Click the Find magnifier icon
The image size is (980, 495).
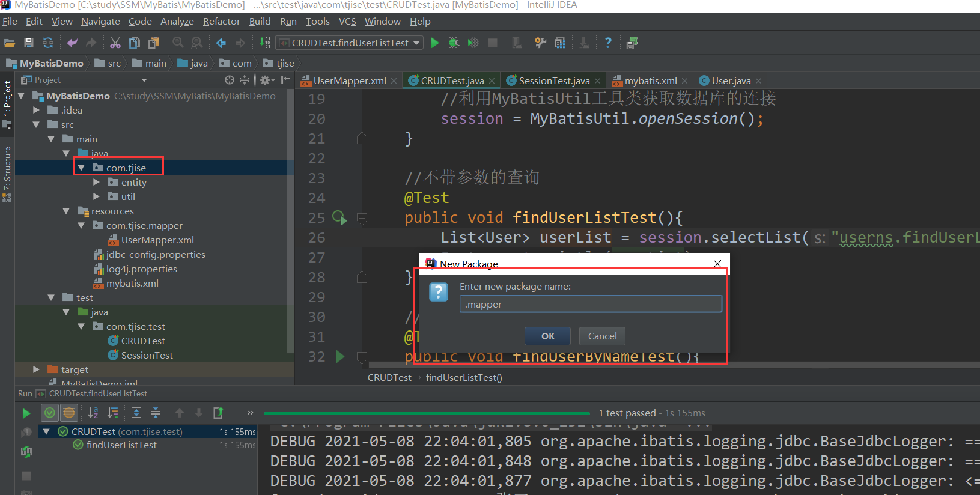pos(178,43)
